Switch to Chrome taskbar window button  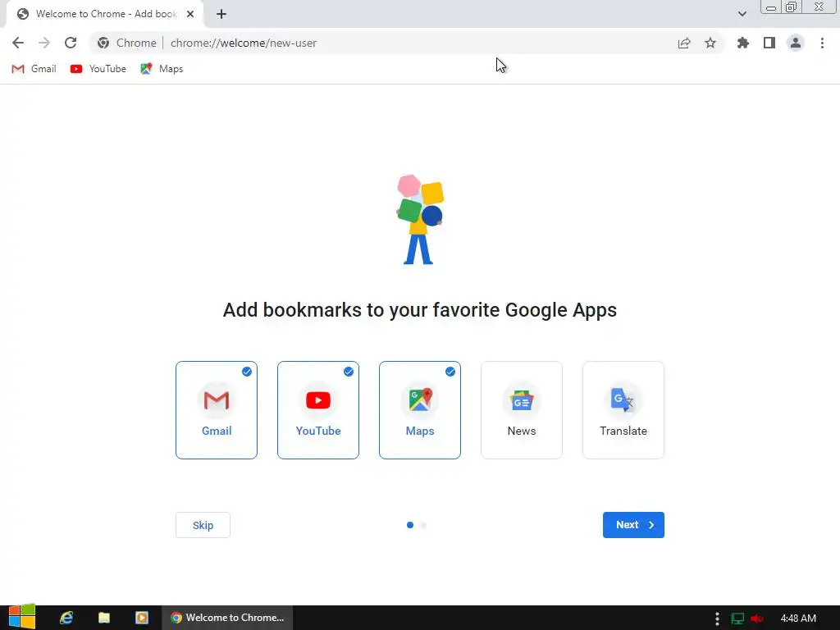(227, 618)
